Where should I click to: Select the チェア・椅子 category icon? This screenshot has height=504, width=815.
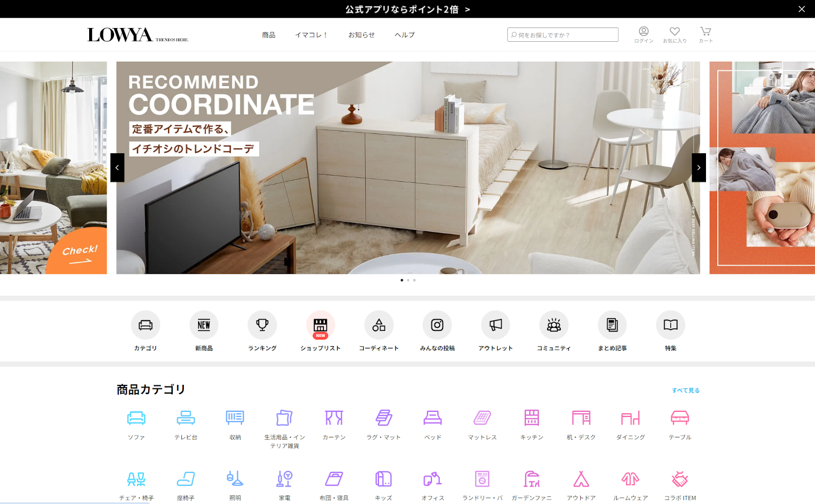[x=136, y=479]
